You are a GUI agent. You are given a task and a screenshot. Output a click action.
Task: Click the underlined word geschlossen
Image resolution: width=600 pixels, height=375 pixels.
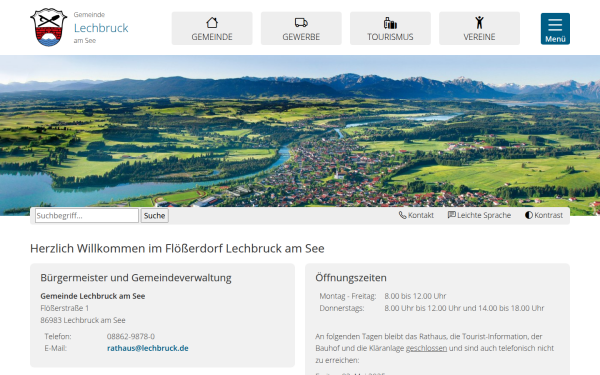(x=426, y=348)
